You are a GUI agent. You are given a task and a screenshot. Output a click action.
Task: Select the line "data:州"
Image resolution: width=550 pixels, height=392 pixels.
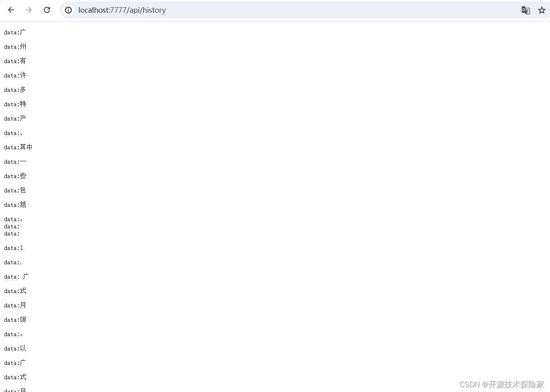pyautogui.click(x=15, y=47)
